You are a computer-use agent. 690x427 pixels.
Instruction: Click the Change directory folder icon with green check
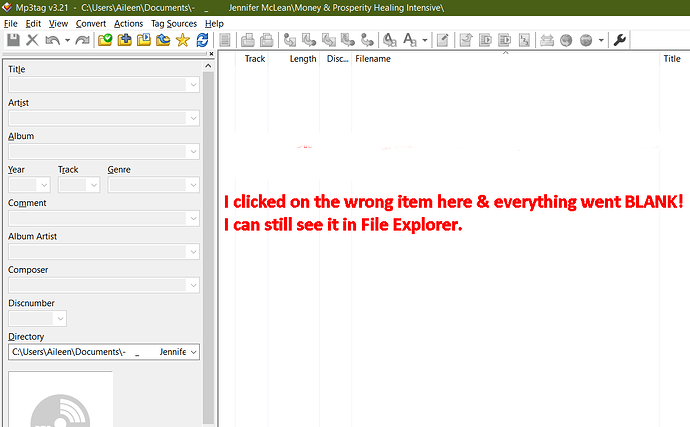[x=105, y=40]
